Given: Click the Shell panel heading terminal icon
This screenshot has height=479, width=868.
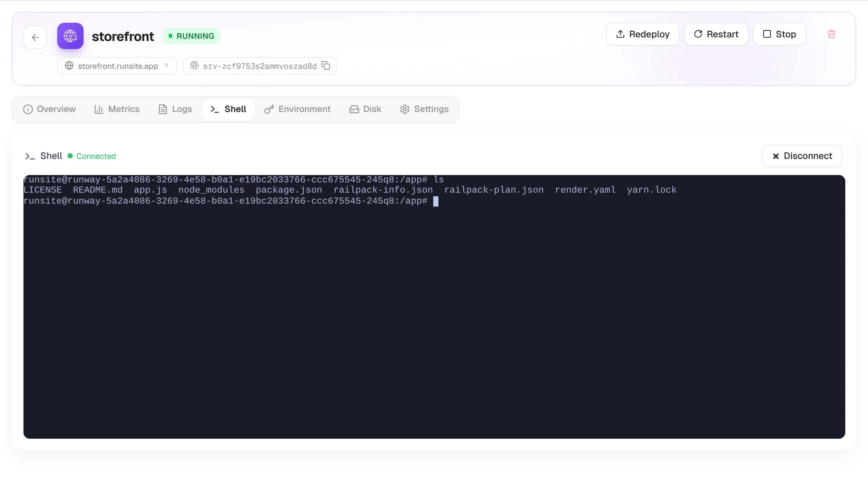Looking at the screenshot, I should coord(30,156).
